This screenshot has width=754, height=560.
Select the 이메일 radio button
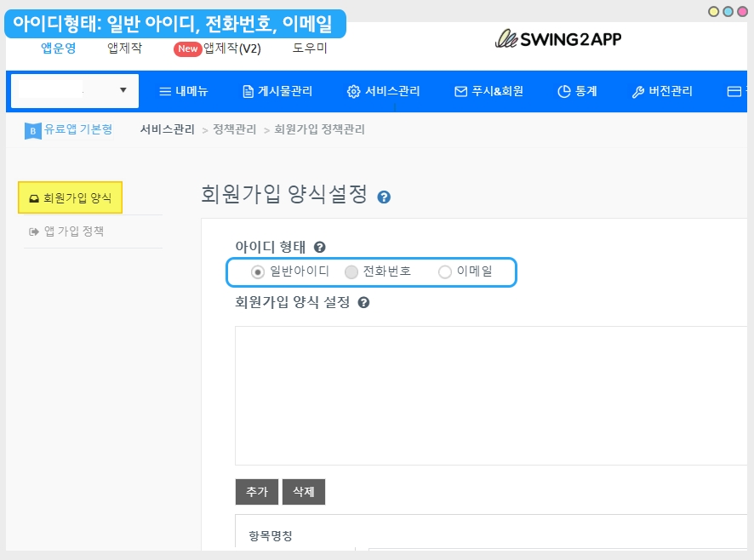tap(445, 272)
